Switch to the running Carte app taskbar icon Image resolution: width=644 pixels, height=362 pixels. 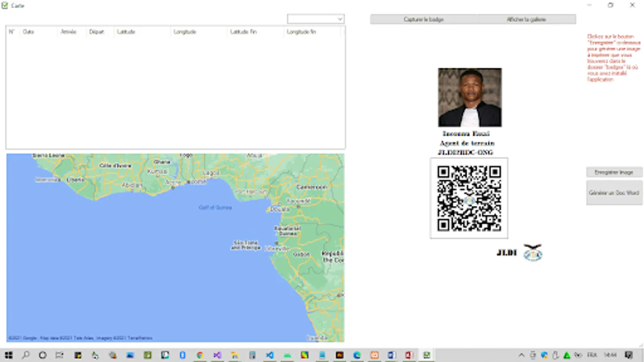(427, 355)
